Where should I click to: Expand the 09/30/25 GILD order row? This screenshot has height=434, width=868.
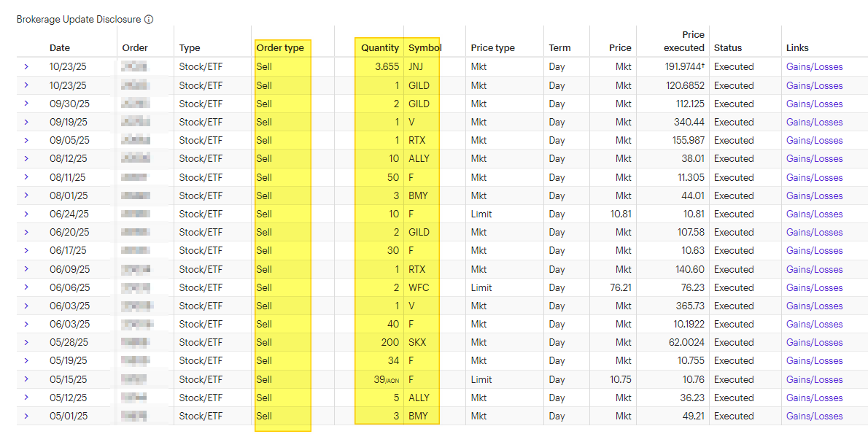(26, 104)
